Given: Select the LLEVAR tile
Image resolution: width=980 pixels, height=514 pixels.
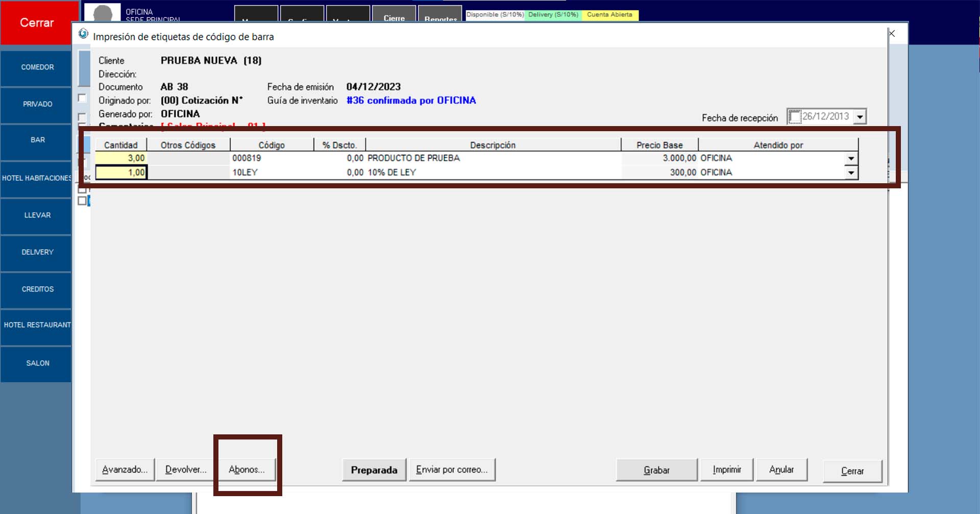Looking at the screenshot, I should point(37,215).
